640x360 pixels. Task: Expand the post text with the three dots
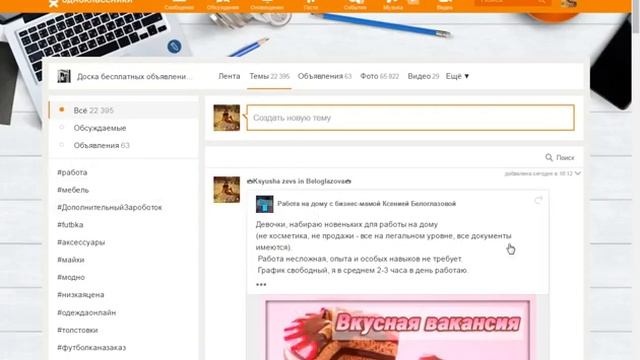pyautogui.click(x=261, y=284)
